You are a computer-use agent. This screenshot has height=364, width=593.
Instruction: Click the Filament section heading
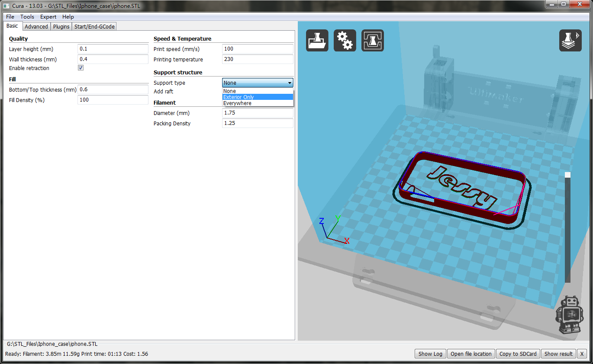click(x=164, y=102)
